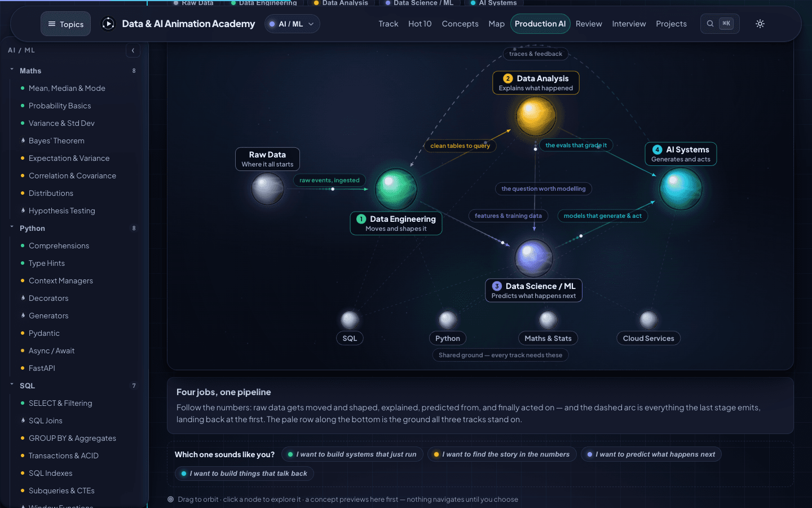Collapse the SQL section in sidebar
812x508 pixels.
(x=73, y=386)
